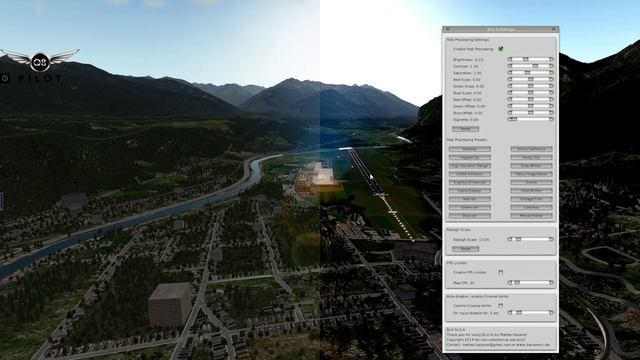Viewport: 640px width, 360px height.
Task: Click the Vignette slider right arrow
Action: (x=551, y=119)
